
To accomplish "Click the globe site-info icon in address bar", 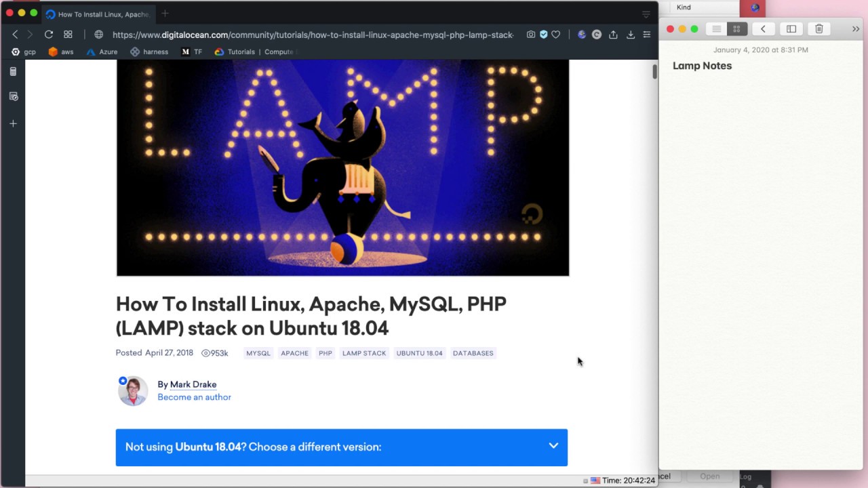I will (x=99, y=35).
